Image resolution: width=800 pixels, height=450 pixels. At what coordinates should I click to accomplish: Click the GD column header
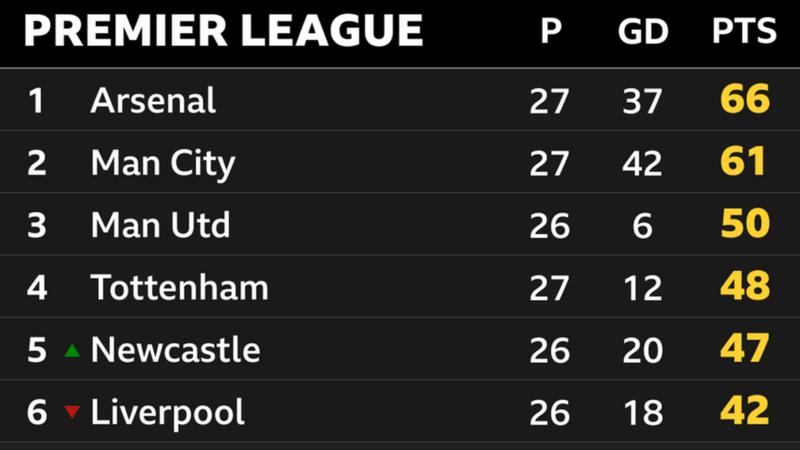point(642,32)
